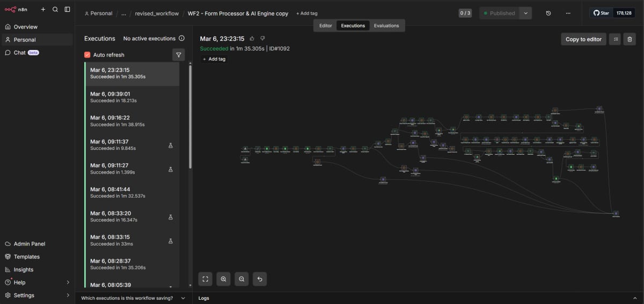Click flask icon on 08:33:20 execution
644x304 pixels.
tap(171, 216)
